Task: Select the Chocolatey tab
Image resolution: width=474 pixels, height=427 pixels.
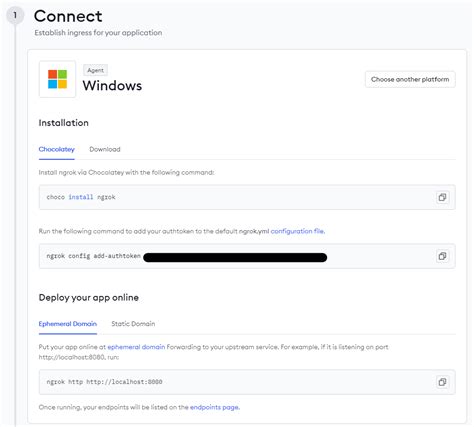Action: click(57, 149)
